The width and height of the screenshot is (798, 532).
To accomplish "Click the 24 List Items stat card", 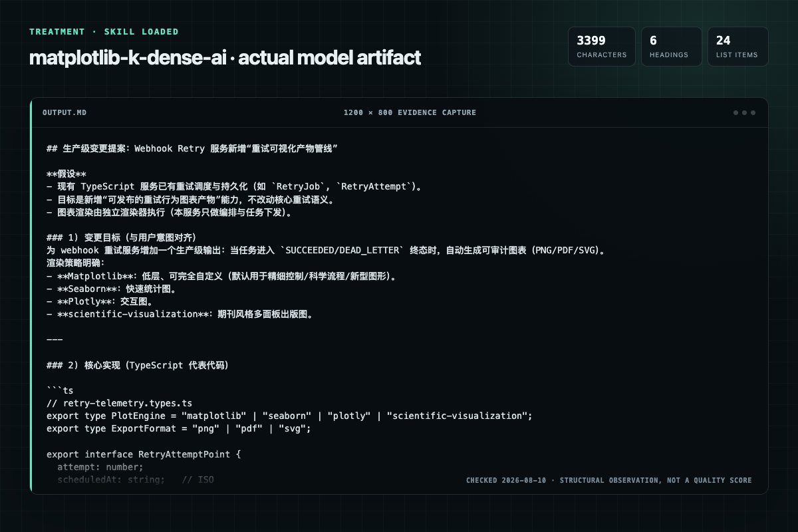I will pyautogui.click(x=738, y=47).
